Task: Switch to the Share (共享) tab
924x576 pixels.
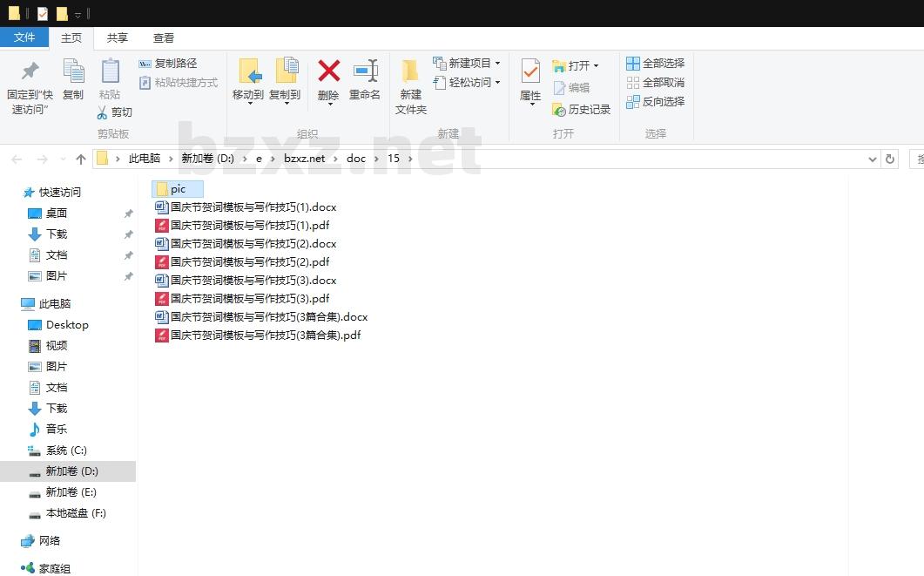Action: [x=118, y=37]
